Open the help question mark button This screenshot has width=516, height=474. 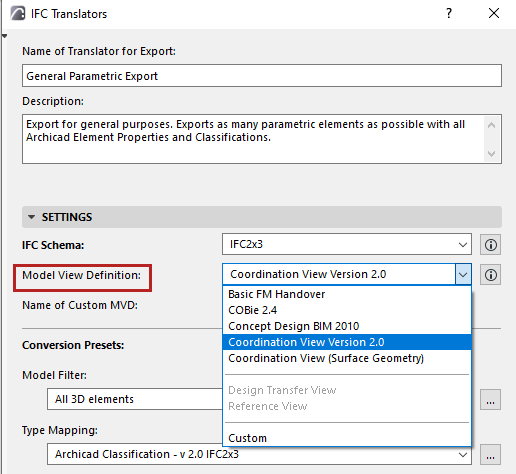(x=449, y=13)
